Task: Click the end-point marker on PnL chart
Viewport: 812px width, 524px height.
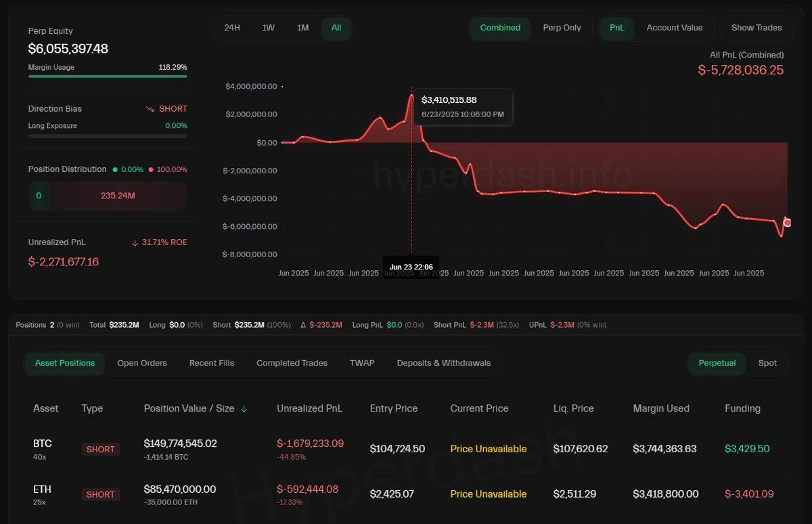Action: [x=787, y=223]
